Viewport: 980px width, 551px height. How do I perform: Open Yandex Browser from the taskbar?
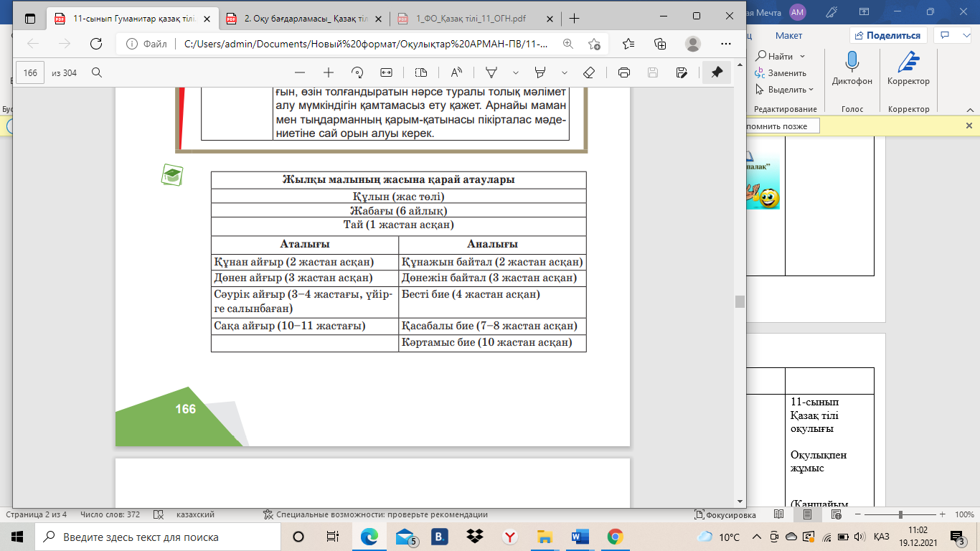pos(509,537)
